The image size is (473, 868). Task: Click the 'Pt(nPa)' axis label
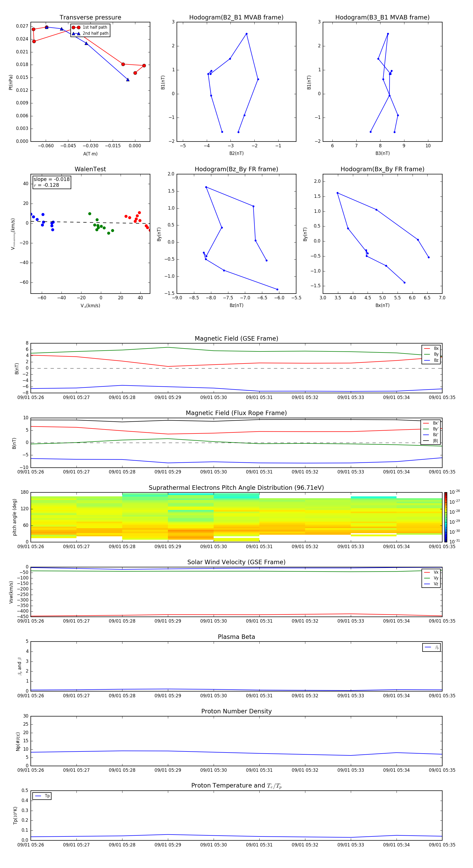pyautogui.click(x=11, y=82)
